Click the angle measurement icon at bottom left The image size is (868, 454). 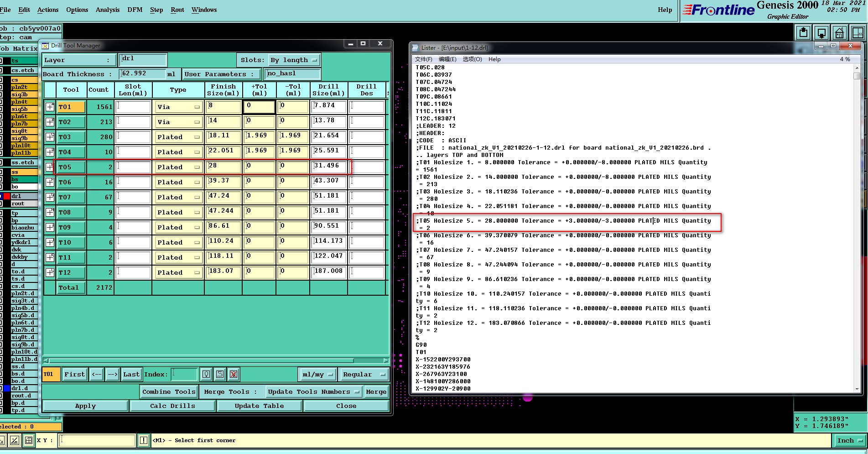click(15, 440)
